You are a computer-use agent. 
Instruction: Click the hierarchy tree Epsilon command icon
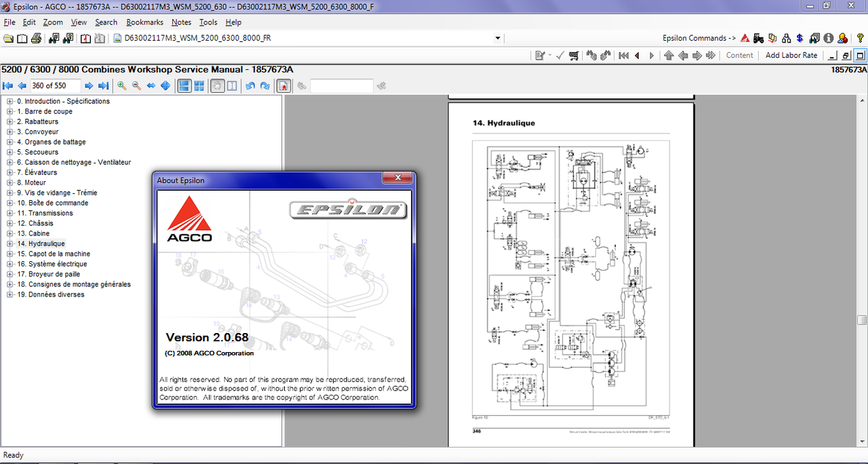[787, 38]
